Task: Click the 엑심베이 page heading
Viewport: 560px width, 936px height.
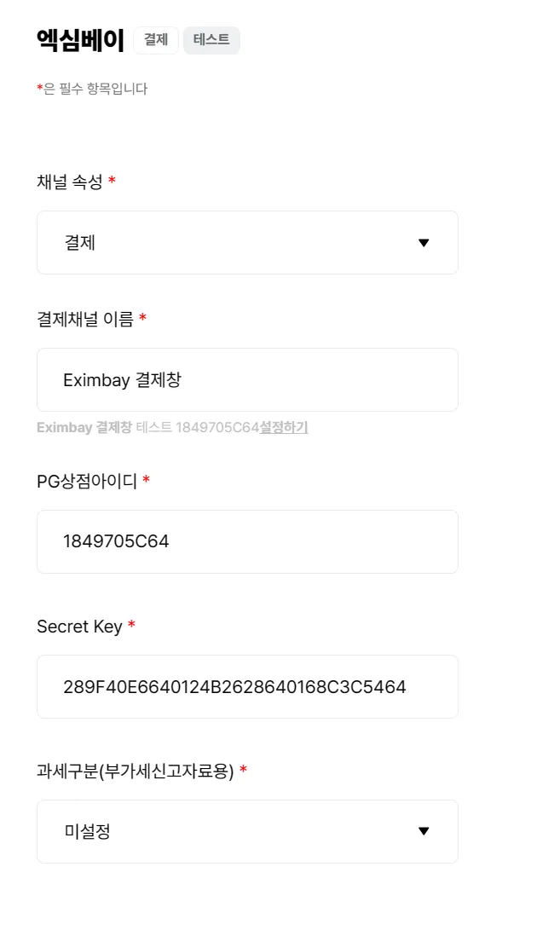Action: coord(80,40)
